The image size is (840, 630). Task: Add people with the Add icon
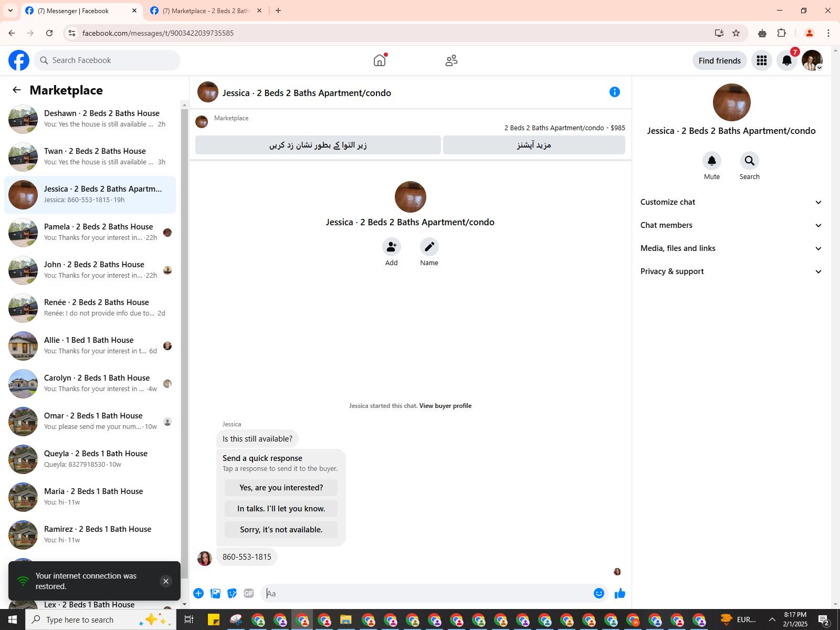coord(391,247)
